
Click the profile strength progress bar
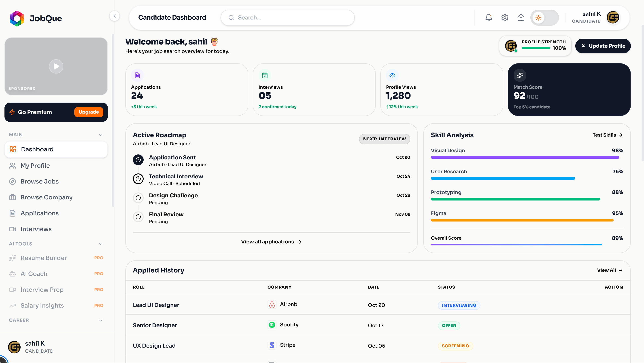tap(536, 48)
